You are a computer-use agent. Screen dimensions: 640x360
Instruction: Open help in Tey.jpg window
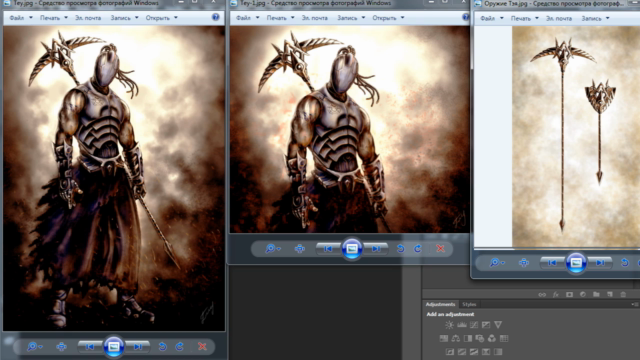pyautogui.click(x=216, y=17)
